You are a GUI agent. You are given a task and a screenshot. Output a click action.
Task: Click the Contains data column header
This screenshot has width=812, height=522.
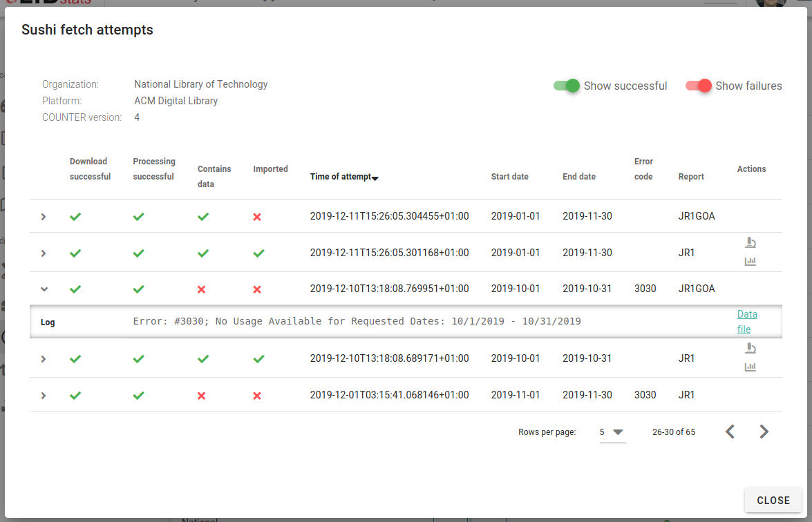point(214,176)
